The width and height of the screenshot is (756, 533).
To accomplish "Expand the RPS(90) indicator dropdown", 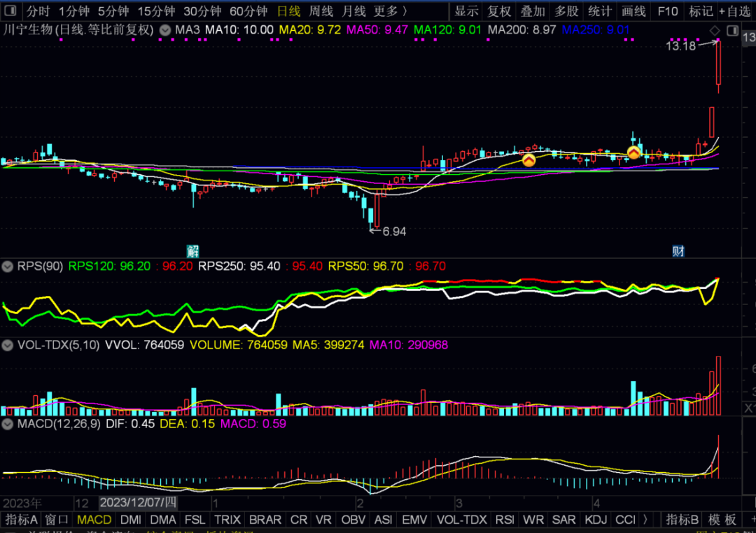I will pos(7,266).
